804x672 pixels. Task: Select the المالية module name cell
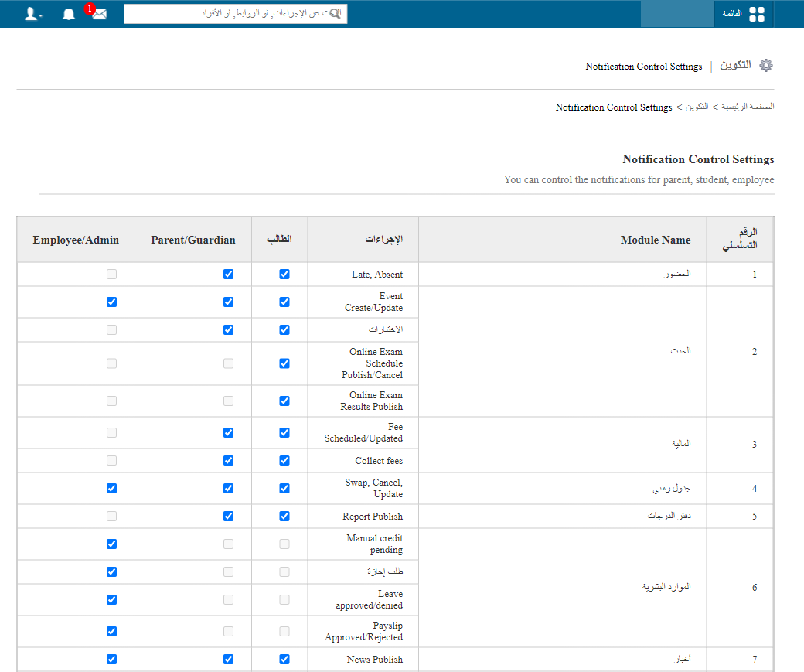pyautogui.click(x=563, y=444)
